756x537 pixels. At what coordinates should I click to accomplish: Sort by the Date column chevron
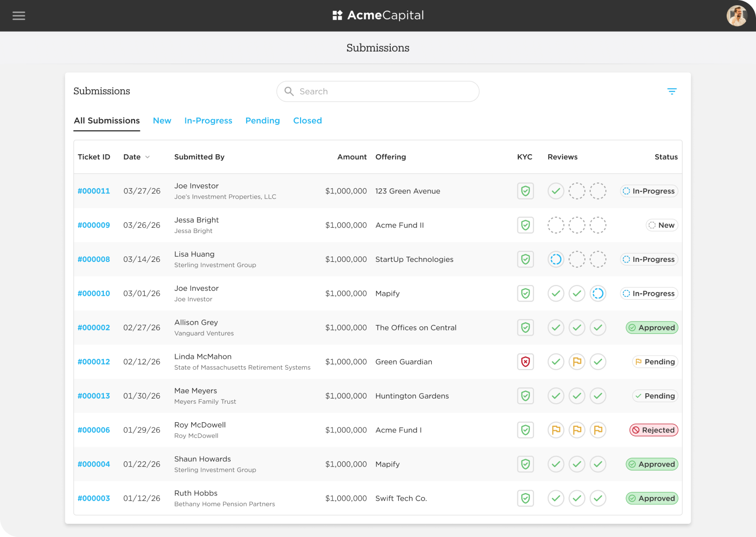coord(147,157)
